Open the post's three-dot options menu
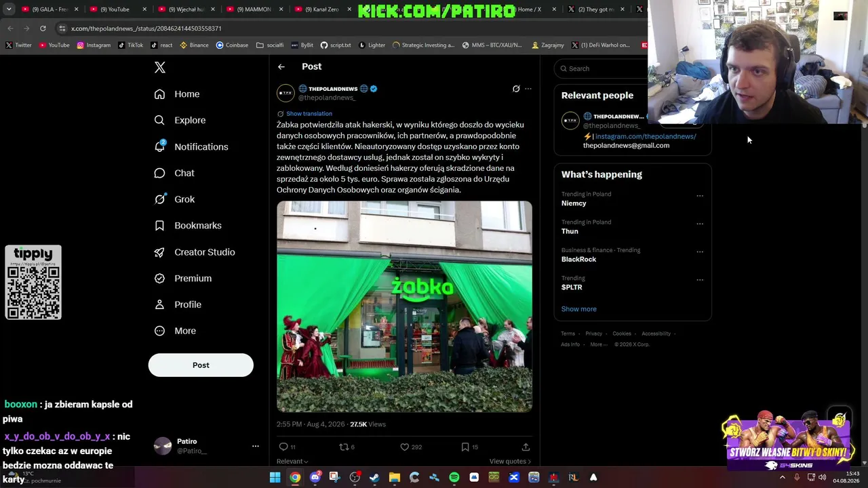The image size is (868, 488). click(x=528, y=89)
